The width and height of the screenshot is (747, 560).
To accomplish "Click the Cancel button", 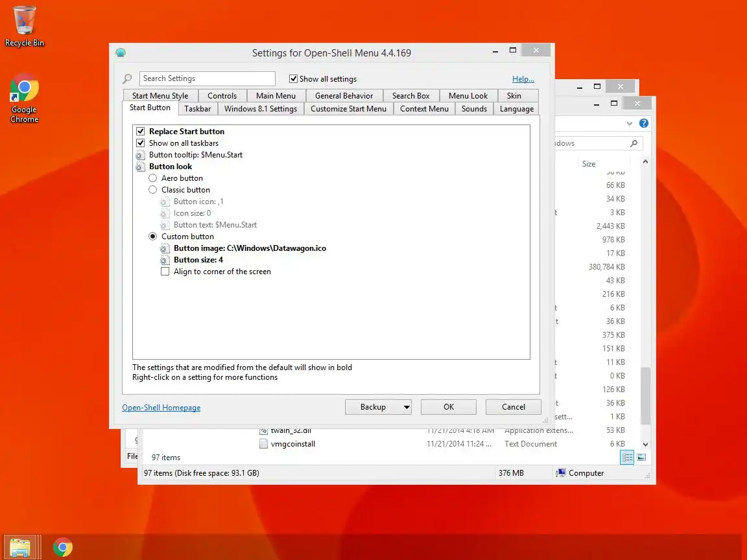I will pos(513,407).
